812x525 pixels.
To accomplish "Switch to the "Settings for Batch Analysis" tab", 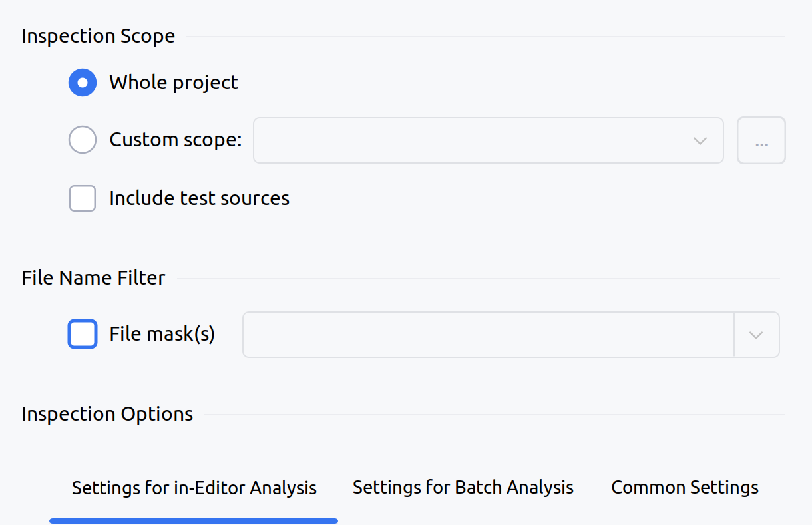I will point(463,487).
